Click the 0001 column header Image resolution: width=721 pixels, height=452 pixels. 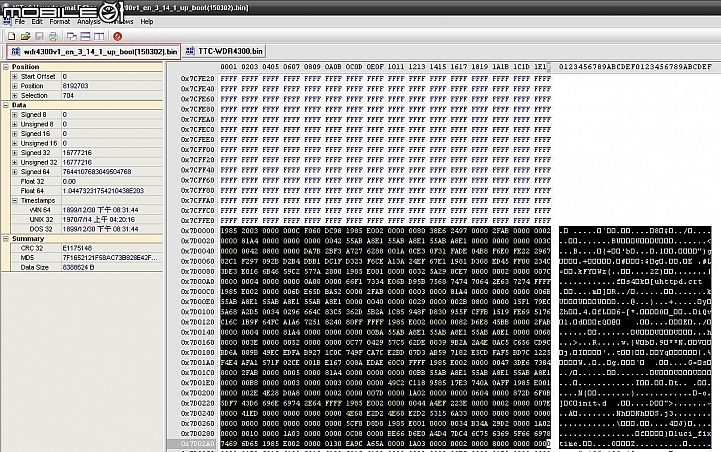229,67
